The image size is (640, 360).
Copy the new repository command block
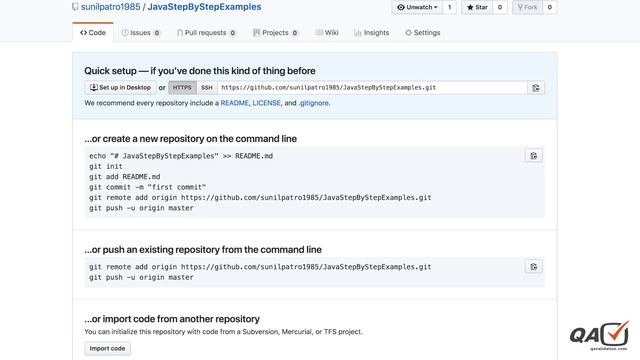point(533,156)
